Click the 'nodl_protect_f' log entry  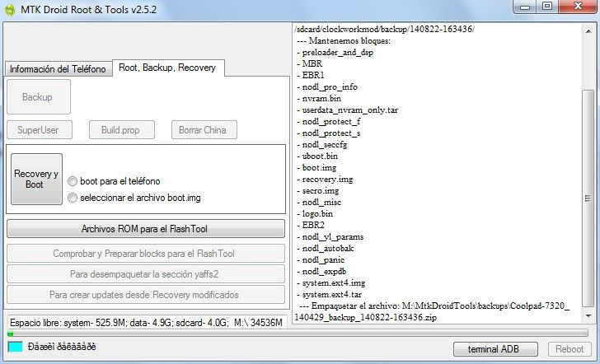[329, 122]
